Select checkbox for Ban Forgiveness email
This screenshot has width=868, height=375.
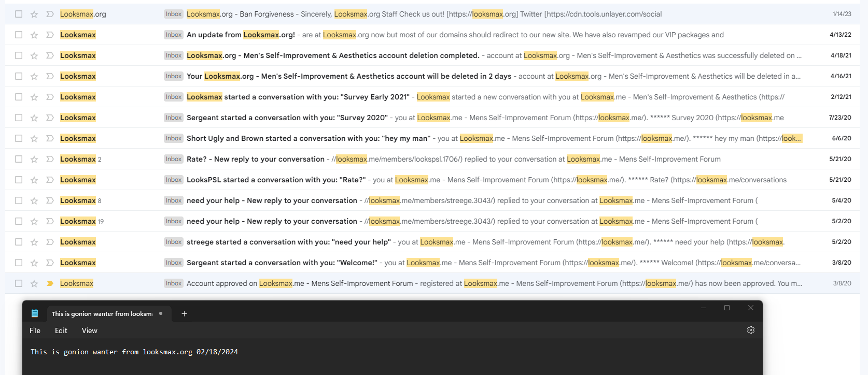pyautogui.click(x=19, y=14)
